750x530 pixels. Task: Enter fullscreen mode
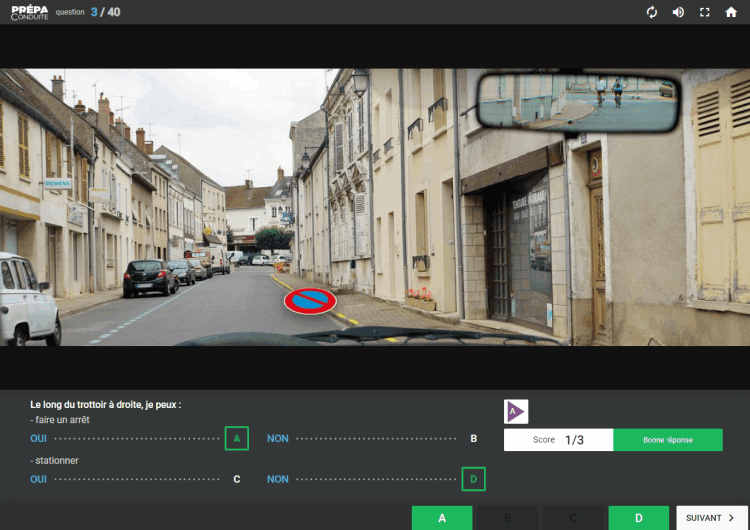pos(705,12)
